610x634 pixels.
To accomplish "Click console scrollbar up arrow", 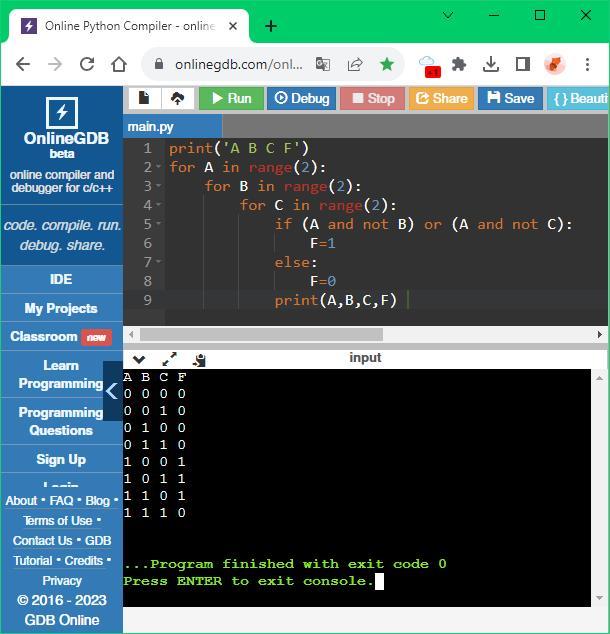I will click(599, 378).
